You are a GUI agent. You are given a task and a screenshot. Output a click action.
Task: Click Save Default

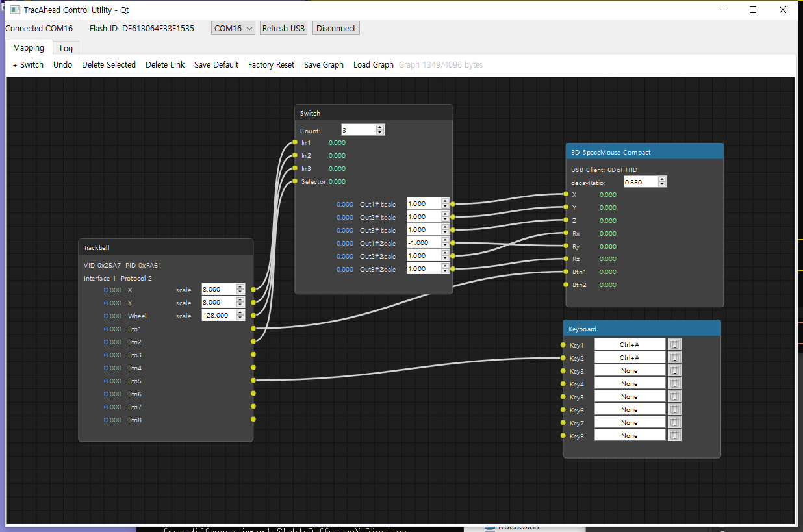coord(216,64)
